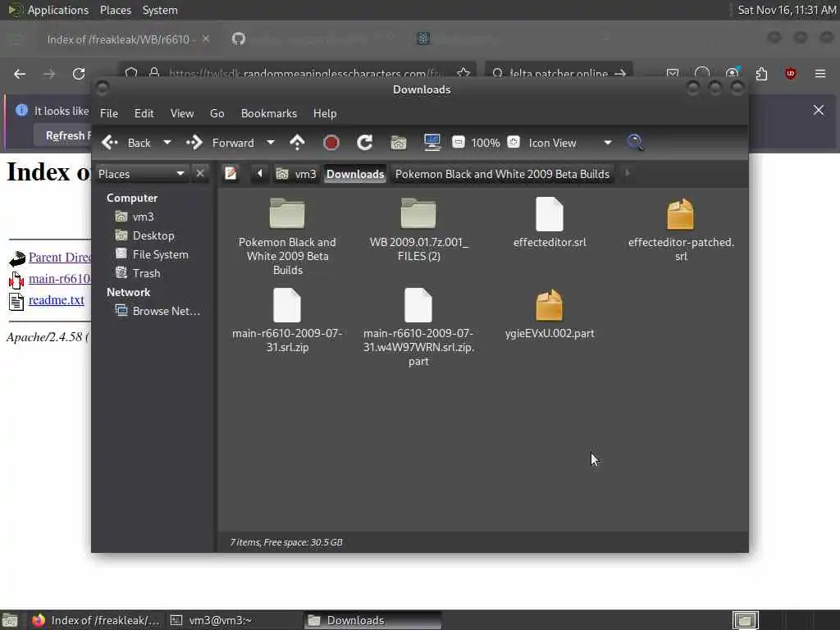Viewport: 840px width, 630px height.
Task: Select the WB 2009.01.7z.001_FILES (2) folder
Action: (x=418, y=230)
